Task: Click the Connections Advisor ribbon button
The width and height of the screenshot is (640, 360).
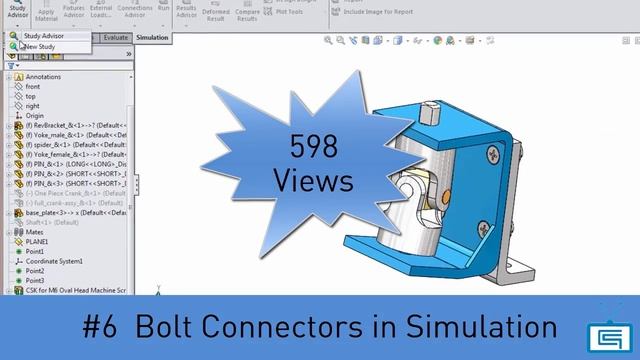Action: pyautogui.click(x=134, y=10)
